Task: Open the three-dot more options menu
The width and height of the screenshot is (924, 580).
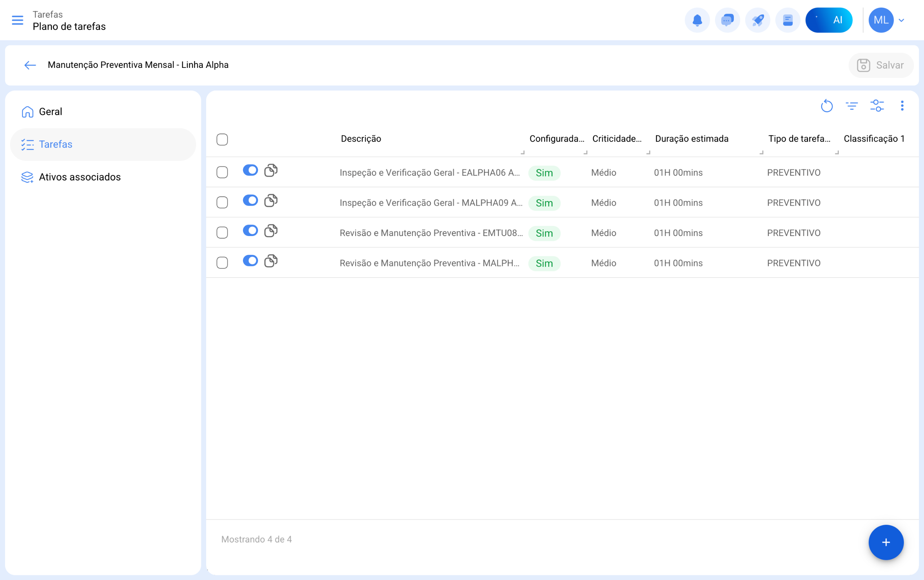Action: pyautogui.click(x=902, y=105)
